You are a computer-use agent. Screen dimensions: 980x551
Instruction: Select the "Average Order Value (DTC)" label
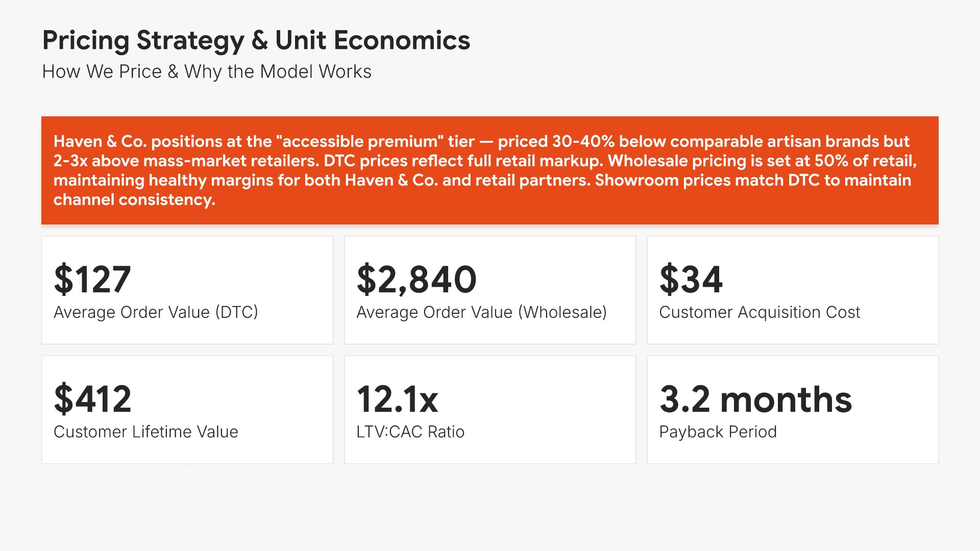point(156,312)
